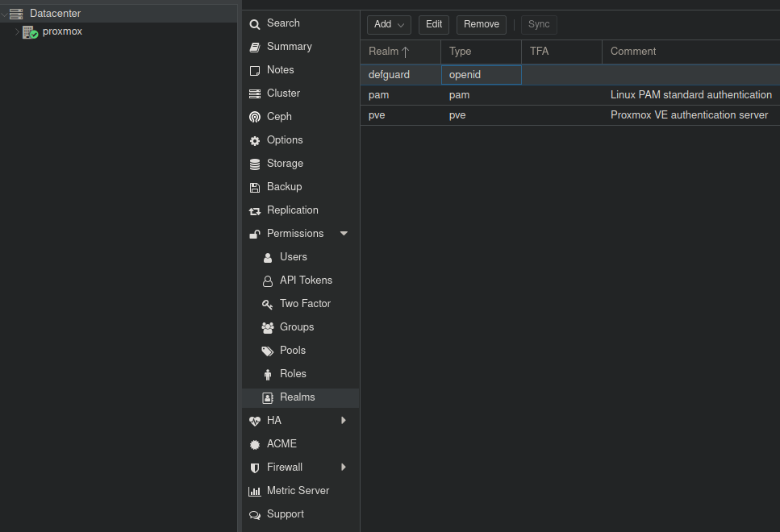
Task: Open the Users permissions page
Action: [x=293, y=257]
